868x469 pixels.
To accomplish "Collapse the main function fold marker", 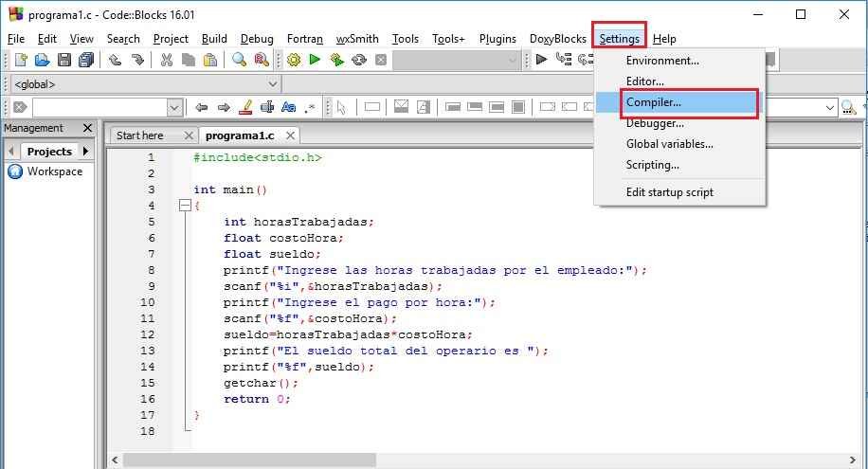I will coord(184,206).
